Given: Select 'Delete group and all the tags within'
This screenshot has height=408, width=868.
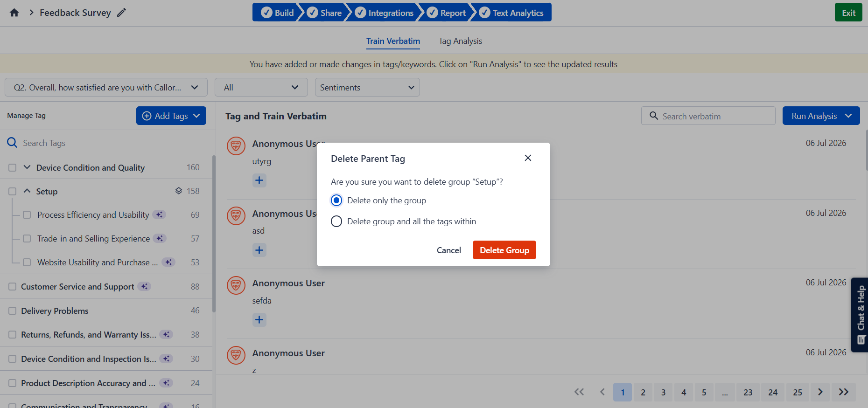Looking at the screenshot, I should coord(336,221).
